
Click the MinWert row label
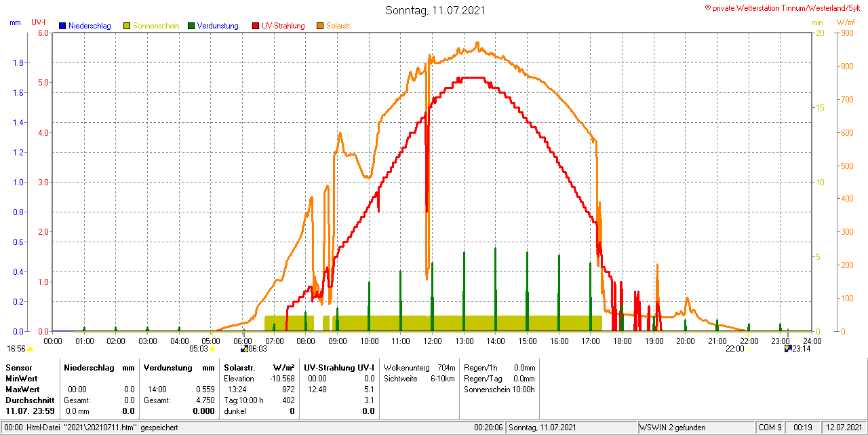tap(22, 378)
